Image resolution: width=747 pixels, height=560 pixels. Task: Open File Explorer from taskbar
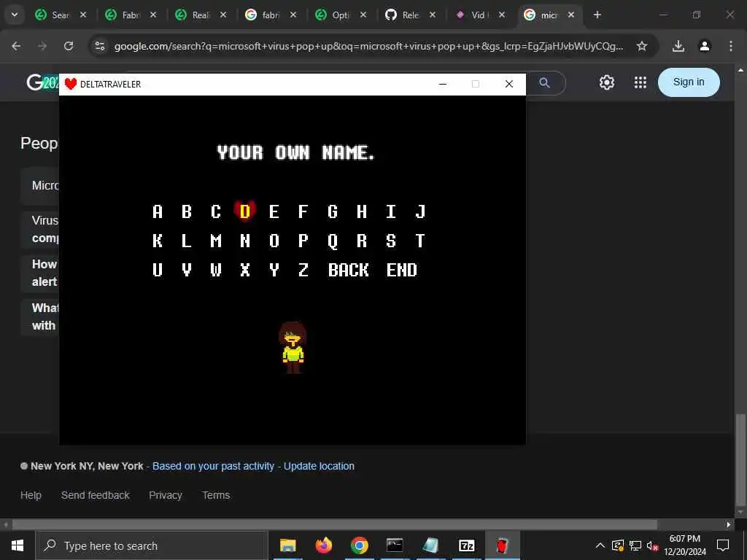coord(287,545)
